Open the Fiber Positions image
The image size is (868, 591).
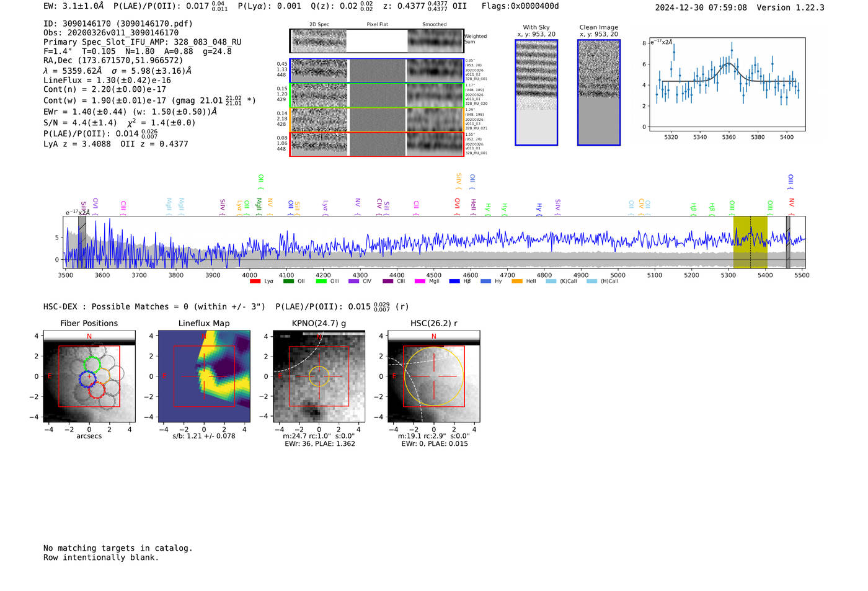[89, 377]
